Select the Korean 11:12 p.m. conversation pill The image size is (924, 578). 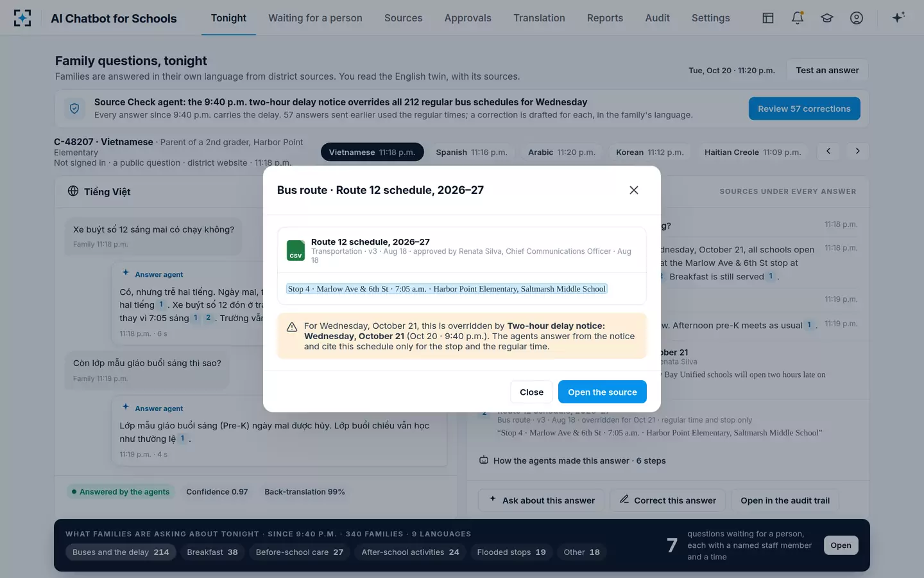pos(650,152)
